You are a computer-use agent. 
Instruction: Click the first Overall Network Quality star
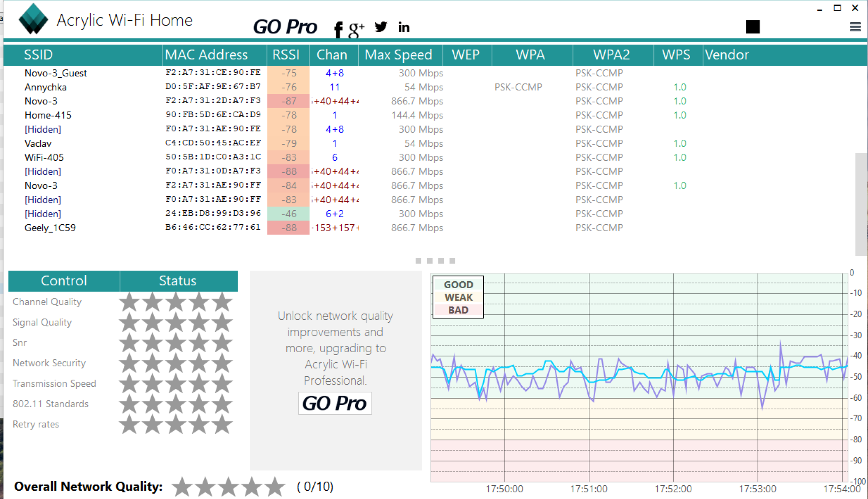182,486
